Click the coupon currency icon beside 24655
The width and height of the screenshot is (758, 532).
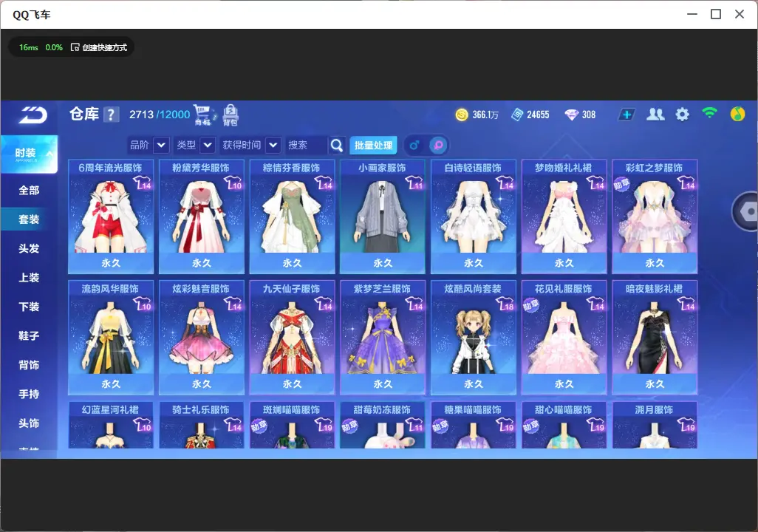516,115
